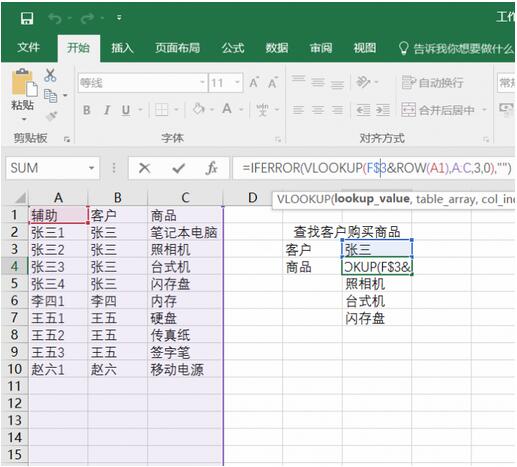
Task: Click the Increase Font Size icon
Action: 254,82
